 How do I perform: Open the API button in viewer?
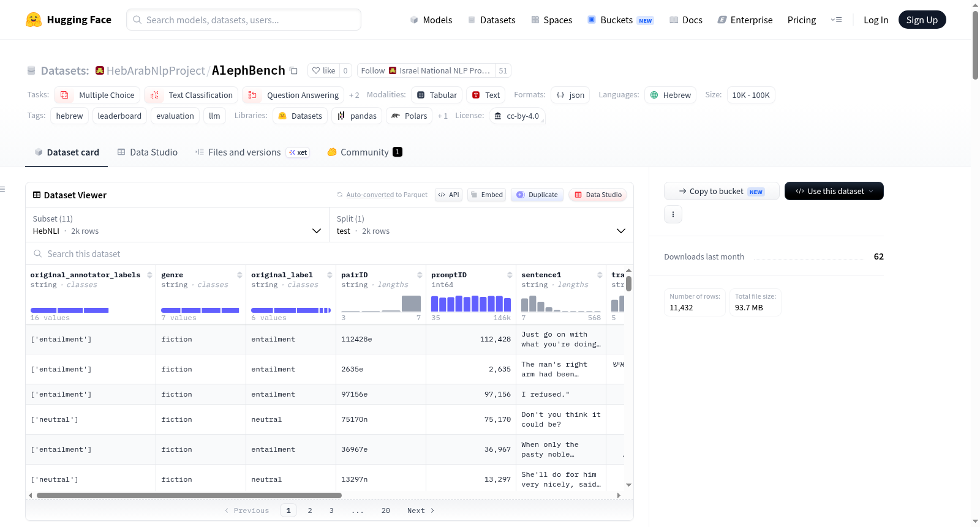[448, 195]
